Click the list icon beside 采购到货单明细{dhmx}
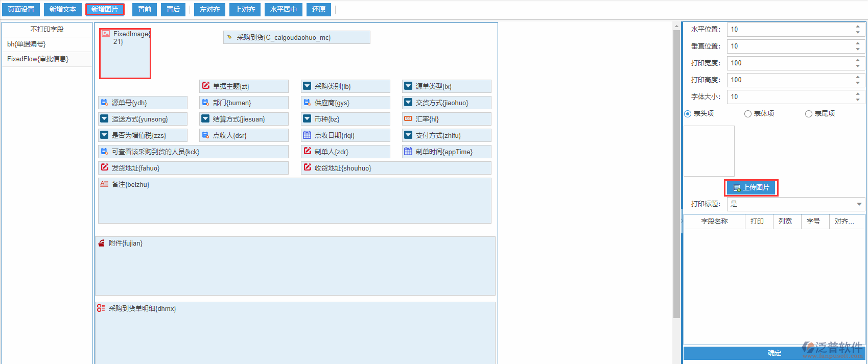 click(101, 308)
